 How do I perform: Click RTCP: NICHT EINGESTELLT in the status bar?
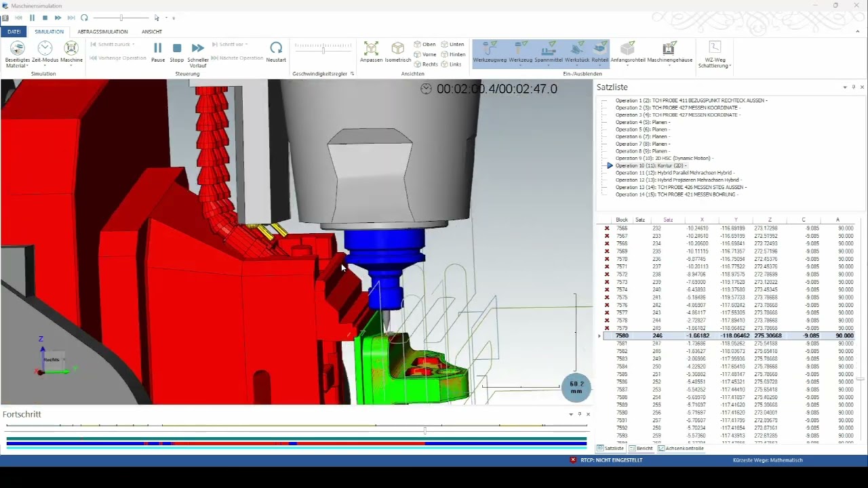tap(611, 460)
